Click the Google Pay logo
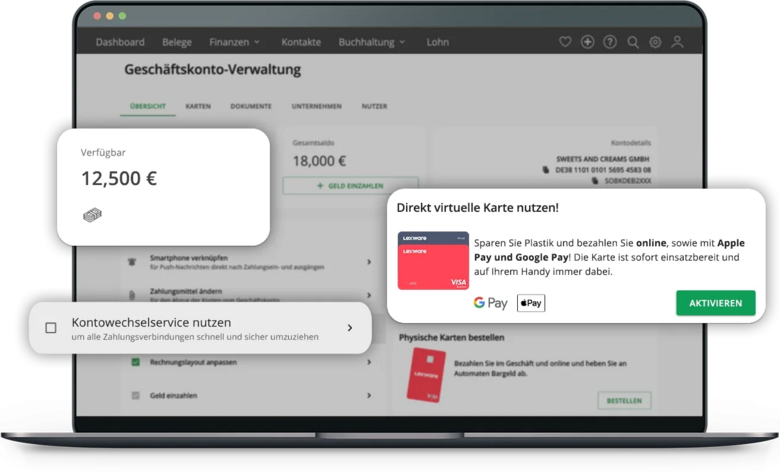780x476 pixels. (490, 303)
